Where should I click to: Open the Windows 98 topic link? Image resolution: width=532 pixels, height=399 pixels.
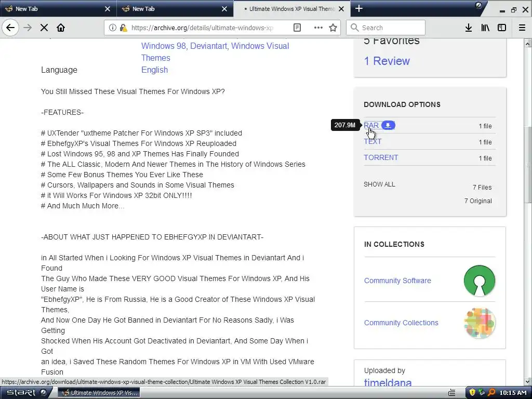pos(164,46)
